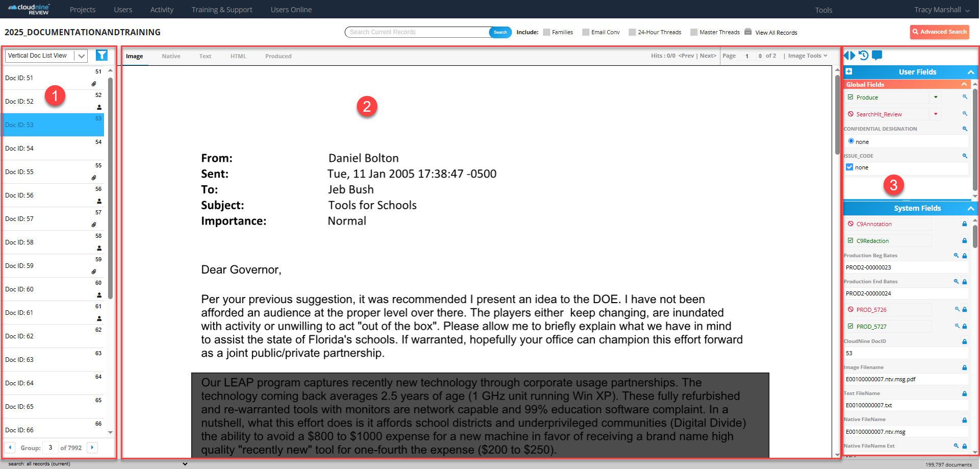This screenshot has height=469, width=980.
Task: Click the plus icon to add a User Field
Action: pyautogui.click(x=848, y=72)
